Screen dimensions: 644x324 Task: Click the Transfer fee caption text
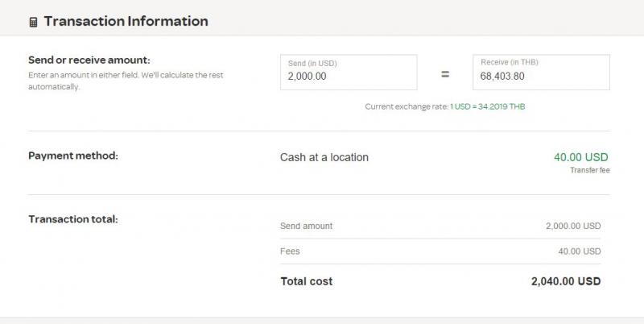click(590, 170)
